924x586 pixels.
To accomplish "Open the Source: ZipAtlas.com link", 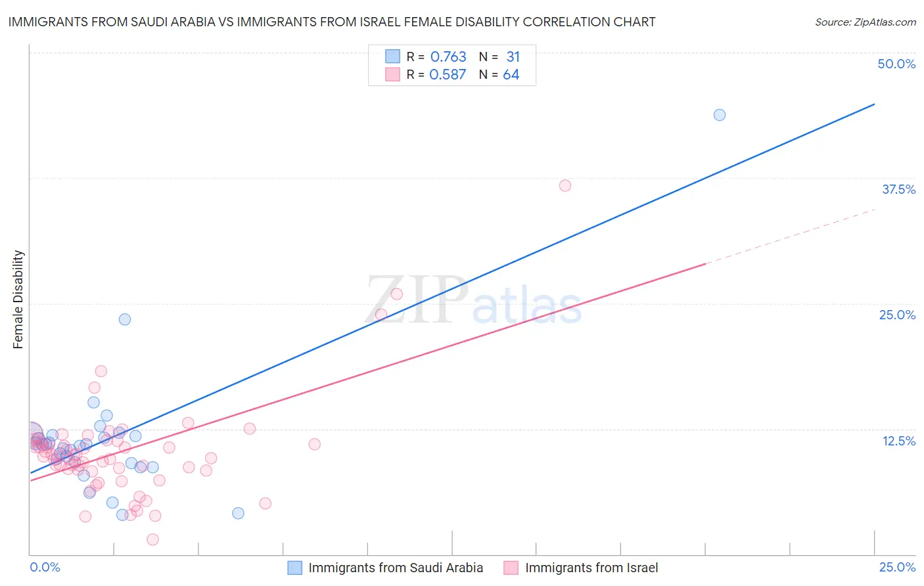I will point(866,22).
